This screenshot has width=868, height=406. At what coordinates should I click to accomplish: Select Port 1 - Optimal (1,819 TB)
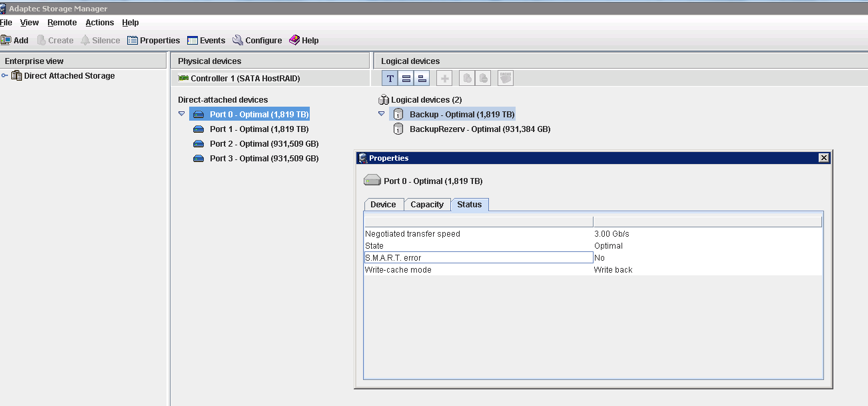click(259, 129)
